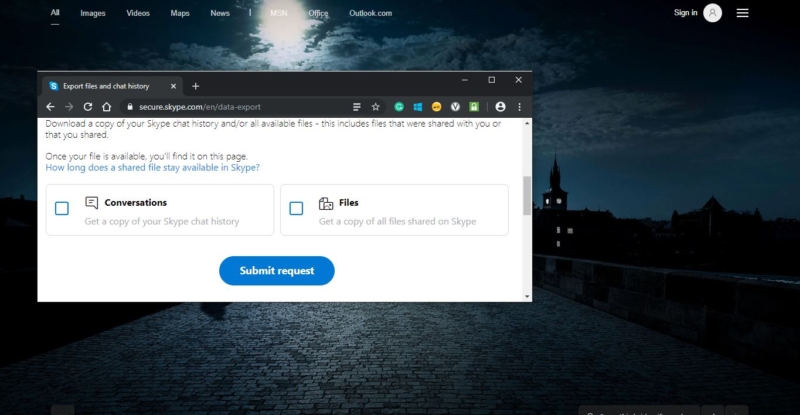This screenshot has width=800, height=415.
Task: Go back with the browser back arrow
Action: pos(50,107)
